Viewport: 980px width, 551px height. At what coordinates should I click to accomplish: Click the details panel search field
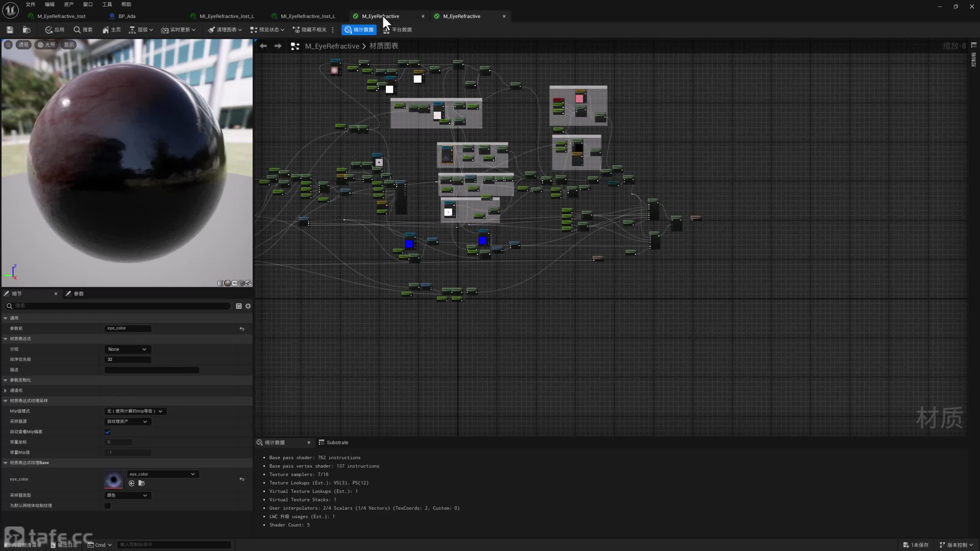[118, 306]
